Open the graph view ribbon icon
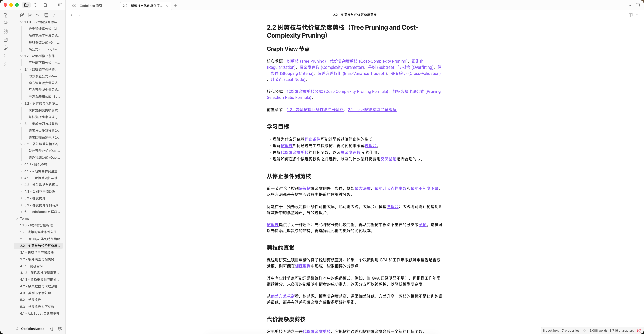This screenshot has height=334, width=644. click(6, 23)
